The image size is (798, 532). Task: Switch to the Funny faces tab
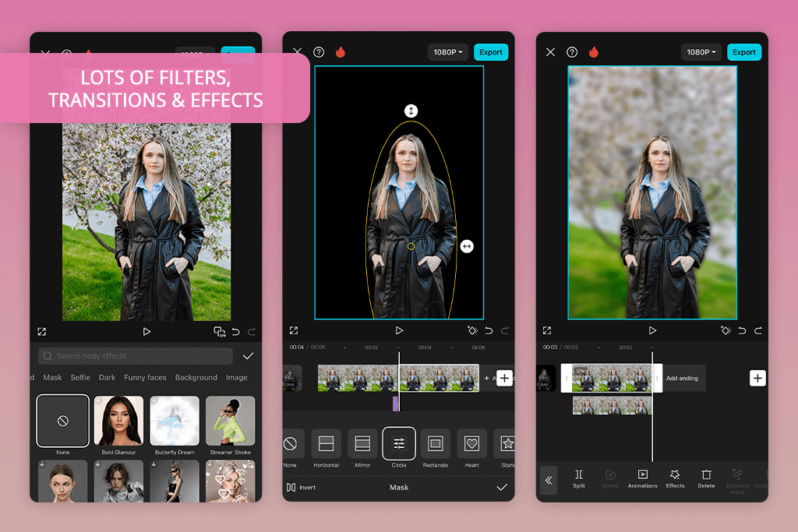point(145,377)
